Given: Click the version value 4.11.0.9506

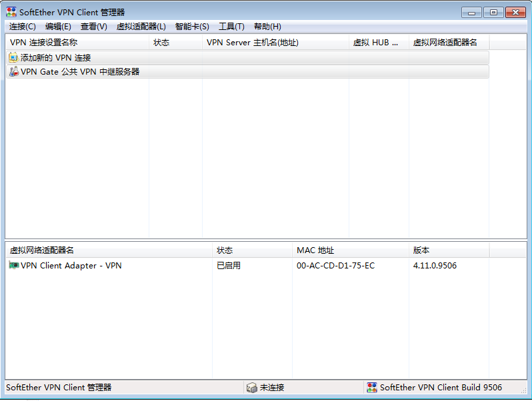Looking at the screenshot, I should (x=435, y=265).
